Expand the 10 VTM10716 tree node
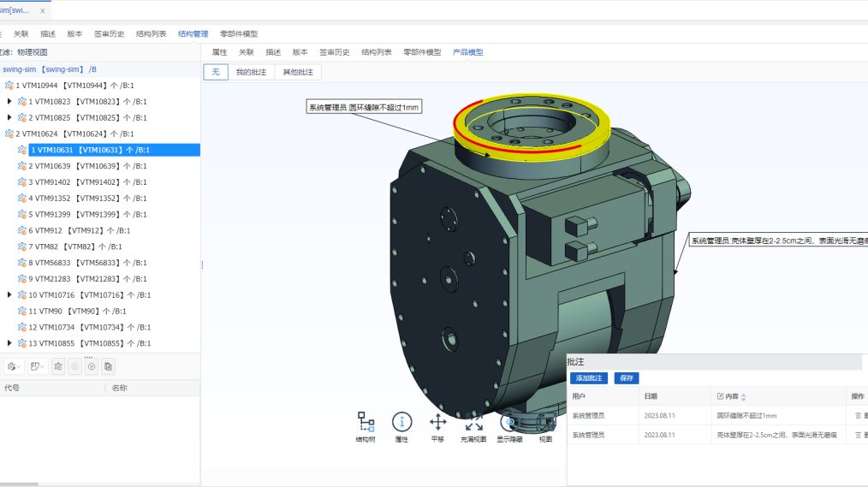 (x=9, y=295)
